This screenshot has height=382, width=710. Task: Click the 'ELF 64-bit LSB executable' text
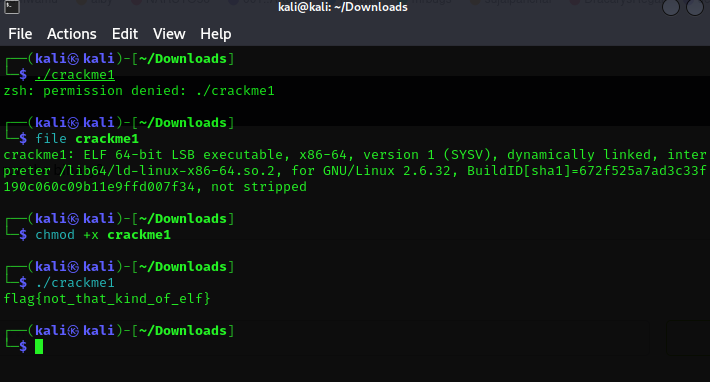point(184,155)
